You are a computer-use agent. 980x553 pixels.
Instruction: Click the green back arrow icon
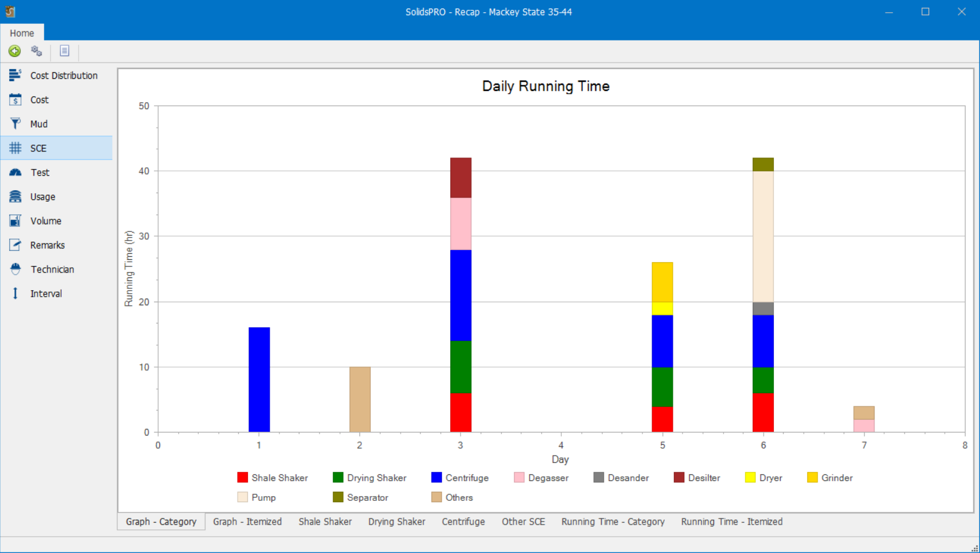15,51
